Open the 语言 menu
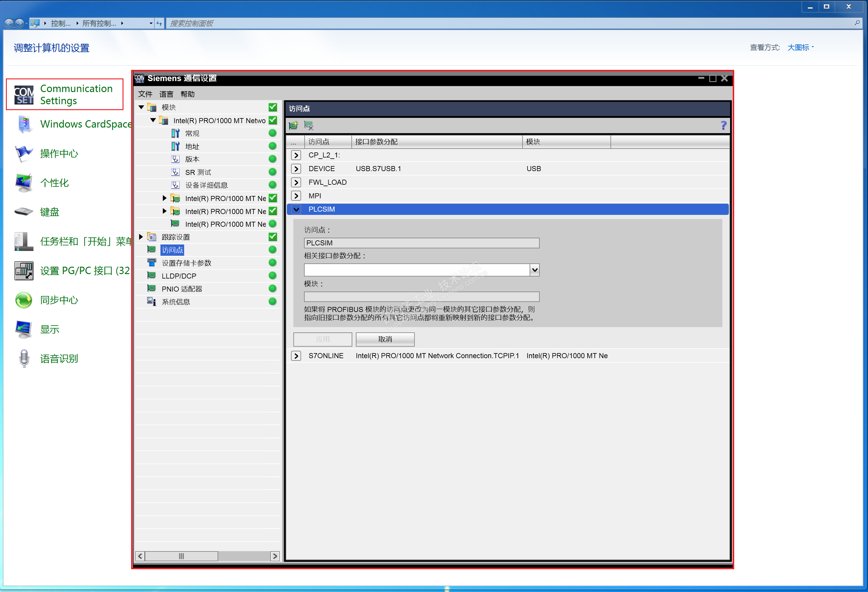This screenshot has height=592, width=868. tap(166, 94)
